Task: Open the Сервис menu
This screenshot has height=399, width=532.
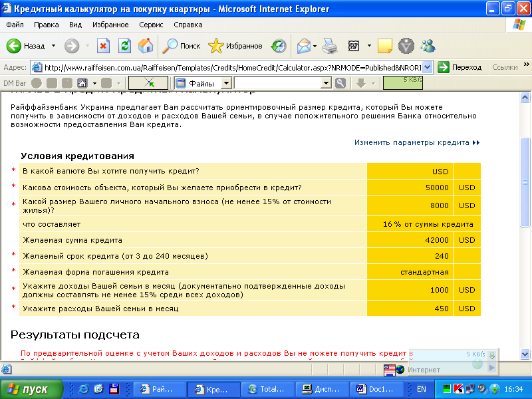Action: point(151,25)
